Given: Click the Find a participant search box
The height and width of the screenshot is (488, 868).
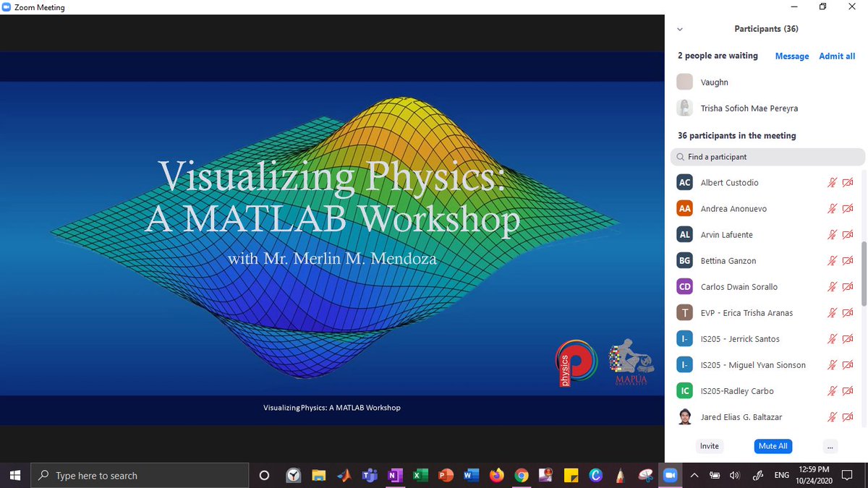Looking at the screenshot, I should [767, 157].
